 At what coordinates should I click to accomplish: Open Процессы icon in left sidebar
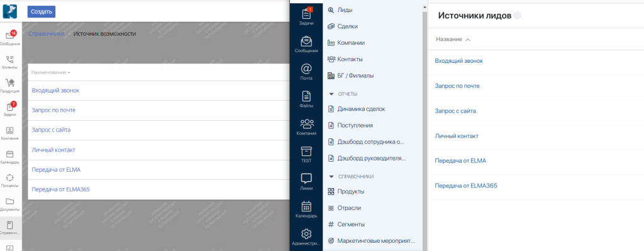[x=10, y=181]
